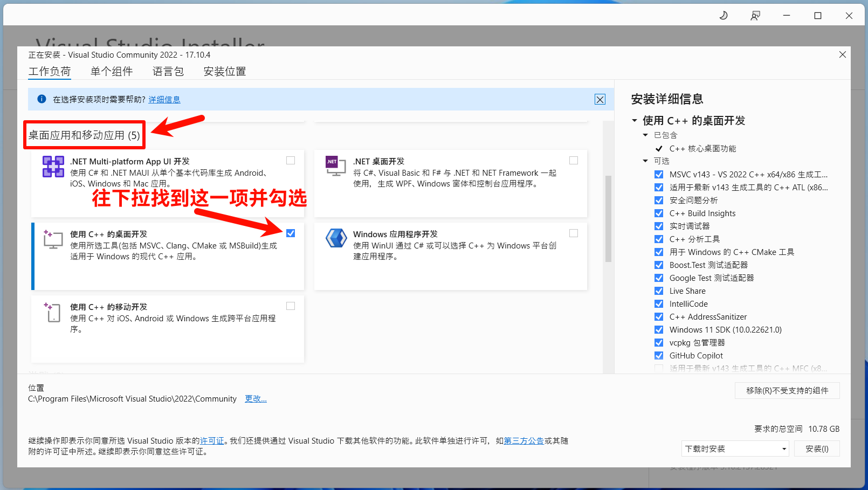Viewport: 868px width, 490px height.
Task: Click the workloads list vertical scrollbar thumb
Action: point(608,218)
